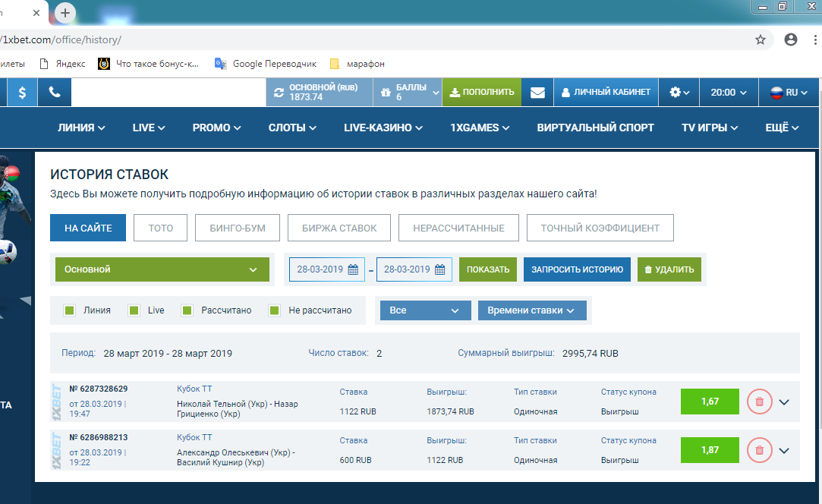822x504 pixels.
Task: Click the УДАЛИТЬ button
Action: pos(669,269)
